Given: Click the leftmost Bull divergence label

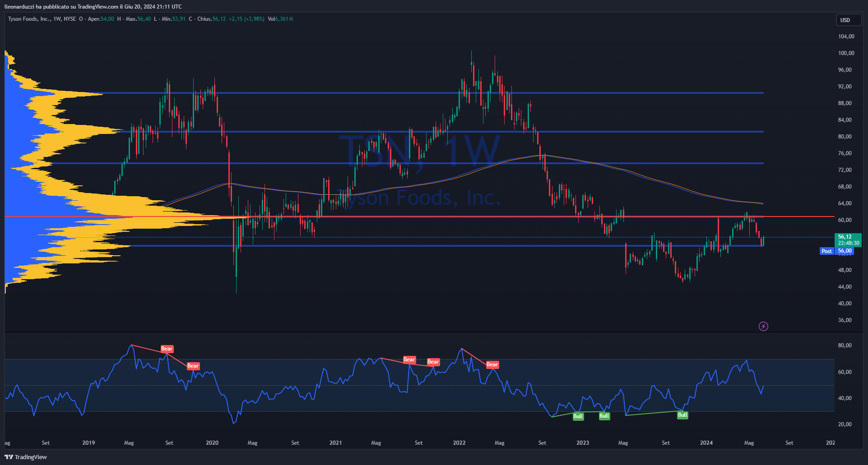Looking at the screenshot, I should coord(578,416).
